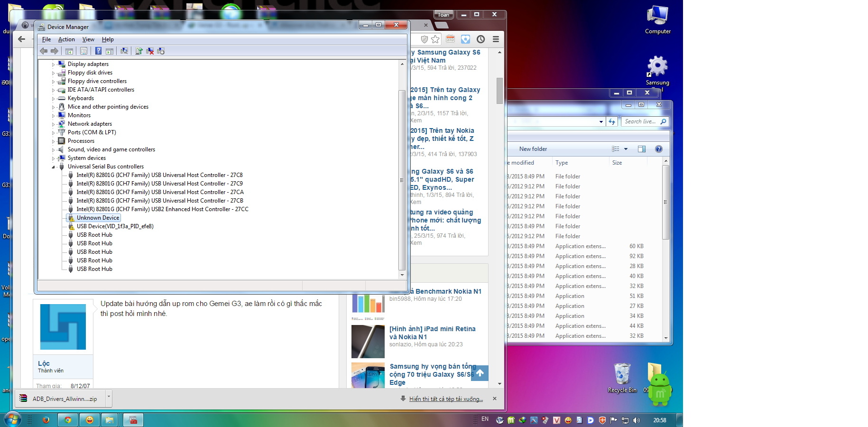Click the volume speaker tray icon
868x427 pixels.
[636, 420]
